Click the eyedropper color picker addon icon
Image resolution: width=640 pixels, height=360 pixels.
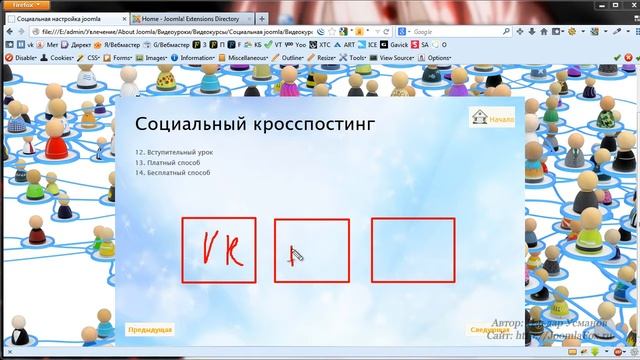[617, 31]
